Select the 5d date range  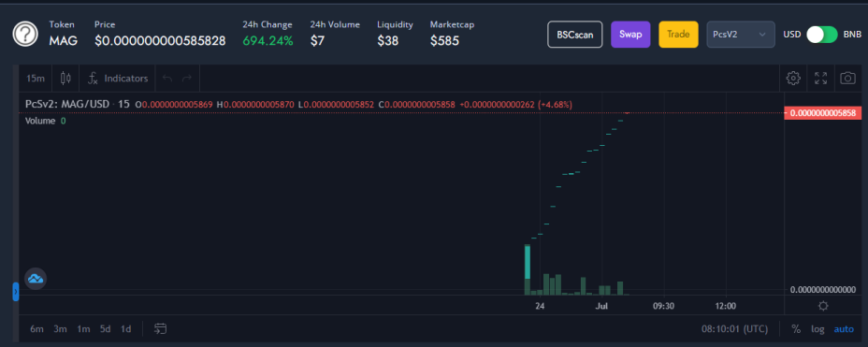[x=105, y=328]
